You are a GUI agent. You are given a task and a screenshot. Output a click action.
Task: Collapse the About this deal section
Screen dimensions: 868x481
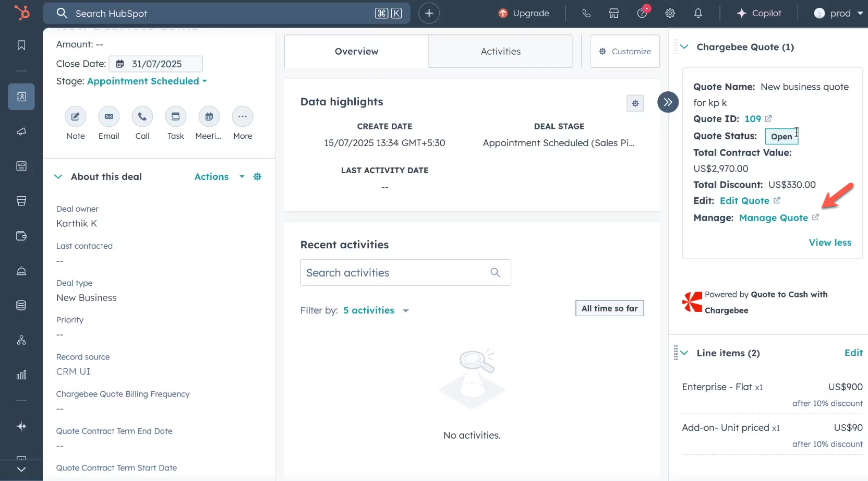58,177
